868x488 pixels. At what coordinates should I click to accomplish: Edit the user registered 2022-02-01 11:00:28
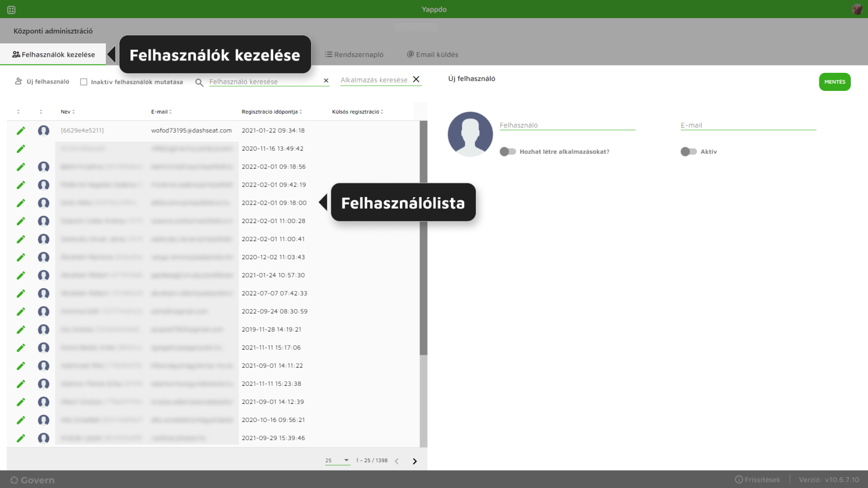[21, 221]
